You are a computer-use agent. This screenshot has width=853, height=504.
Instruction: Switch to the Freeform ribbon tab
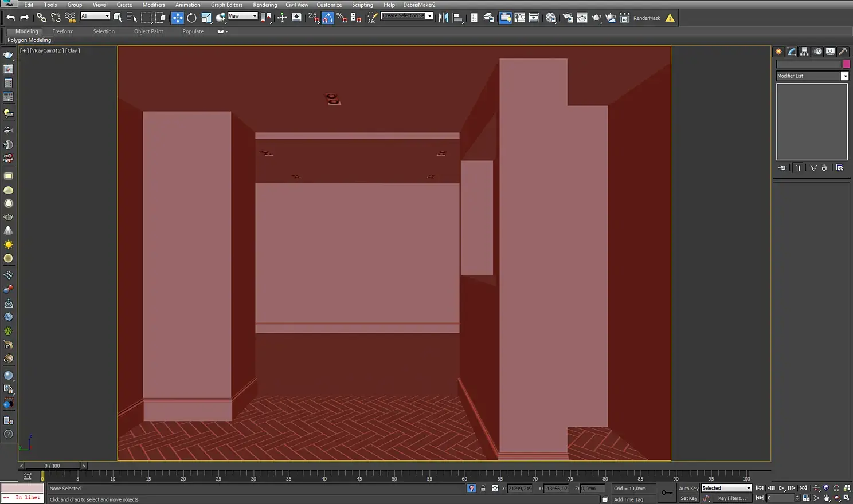[62, 31]
